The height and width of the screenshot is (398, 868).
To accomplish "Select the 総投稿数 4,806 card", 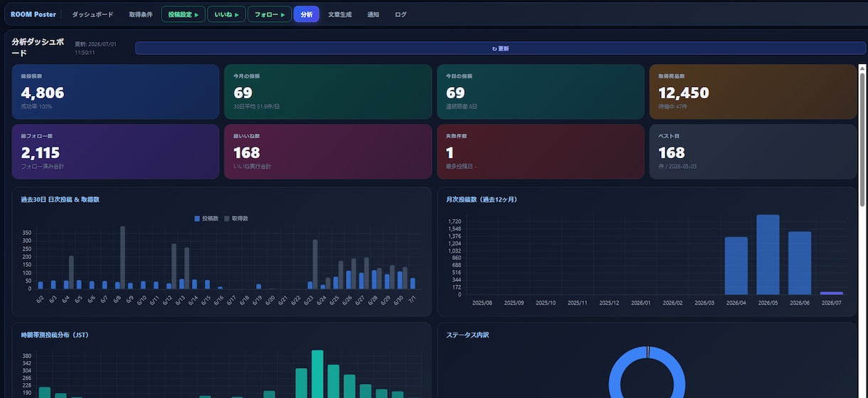I will pyautogui.click(x=115, y=92).
